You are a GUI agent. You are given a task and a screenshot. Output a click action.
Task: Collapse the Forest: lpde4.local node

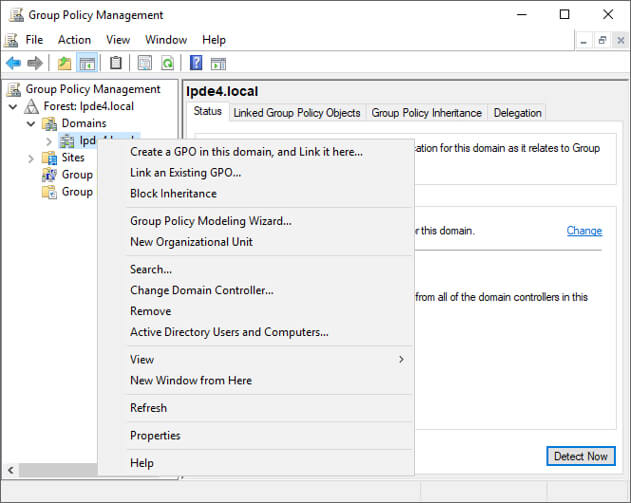[x=13, y=107]
